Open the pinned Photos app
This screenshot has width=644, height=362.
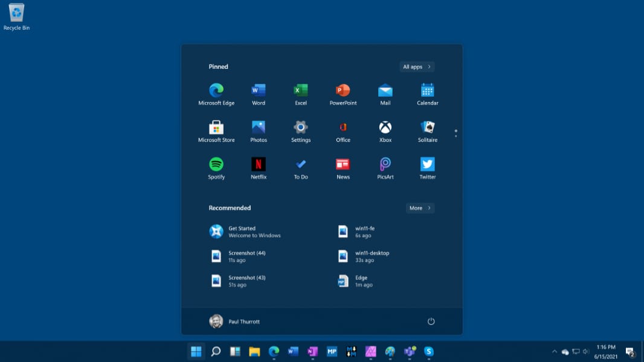tap(259, 132)
